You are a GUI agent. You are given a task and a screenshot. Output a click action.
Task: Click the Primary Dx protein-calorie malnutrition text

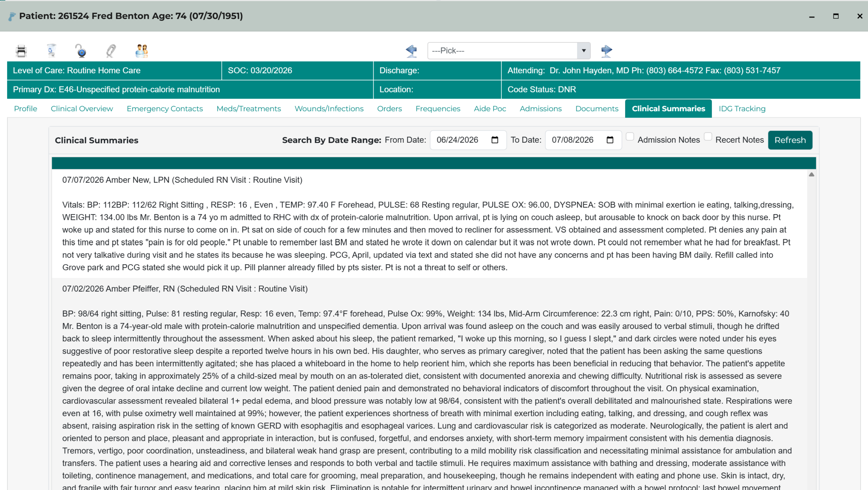pos(116,89)
